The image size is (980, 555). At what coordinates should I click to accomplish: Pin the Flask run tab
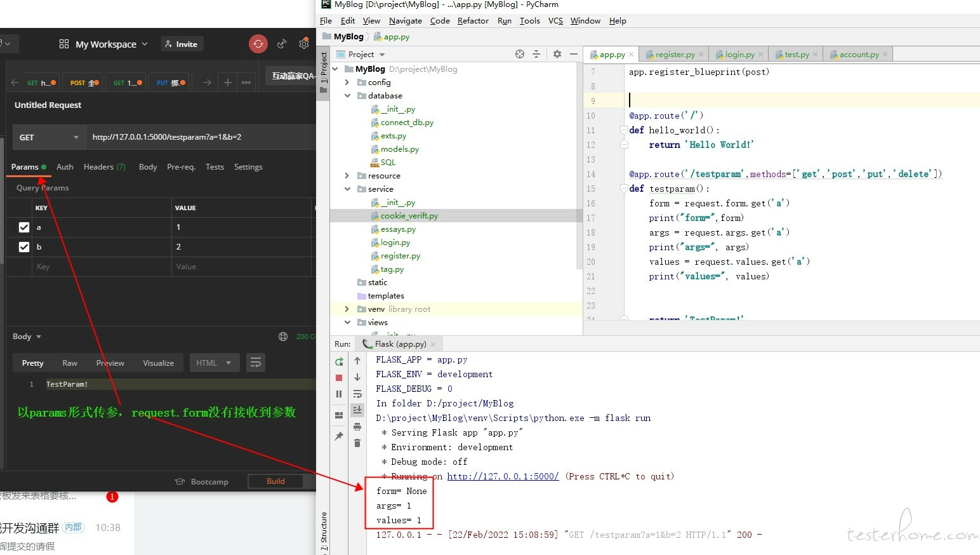pos(339,436)
